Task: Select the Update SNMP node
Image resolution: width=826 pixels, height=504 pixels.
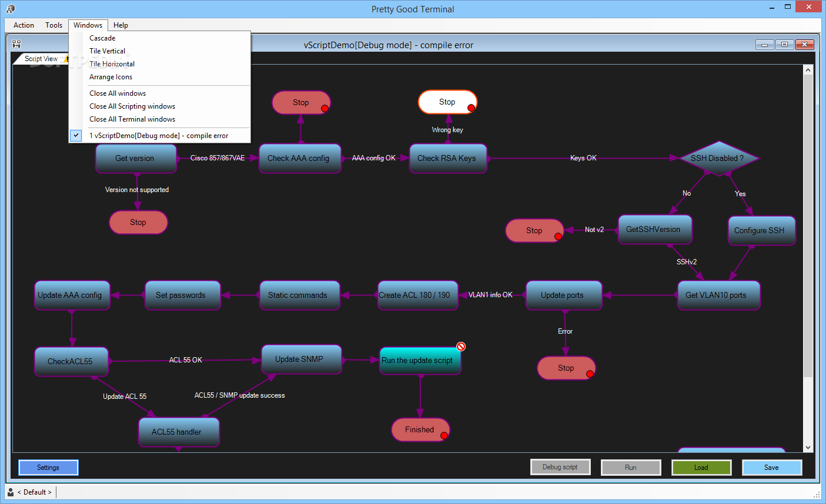Action: [302, 359]
